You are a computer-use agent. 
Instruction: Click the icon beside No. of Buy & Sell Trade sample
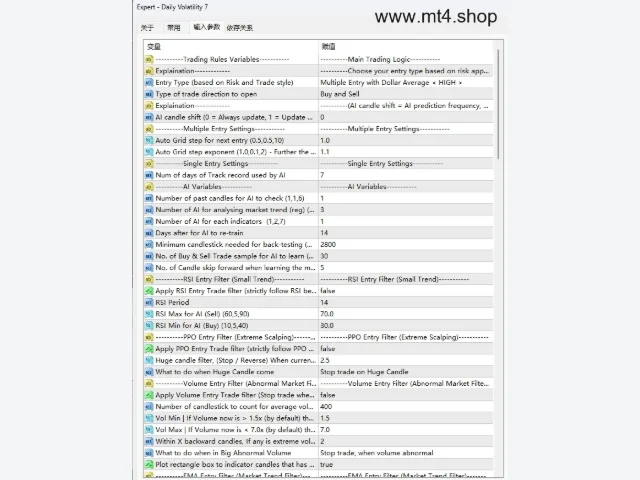149,256
